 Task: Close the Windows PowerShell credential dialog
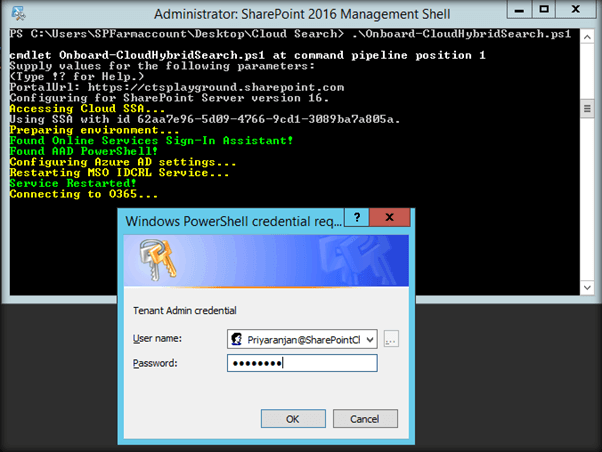coord(390,217)
